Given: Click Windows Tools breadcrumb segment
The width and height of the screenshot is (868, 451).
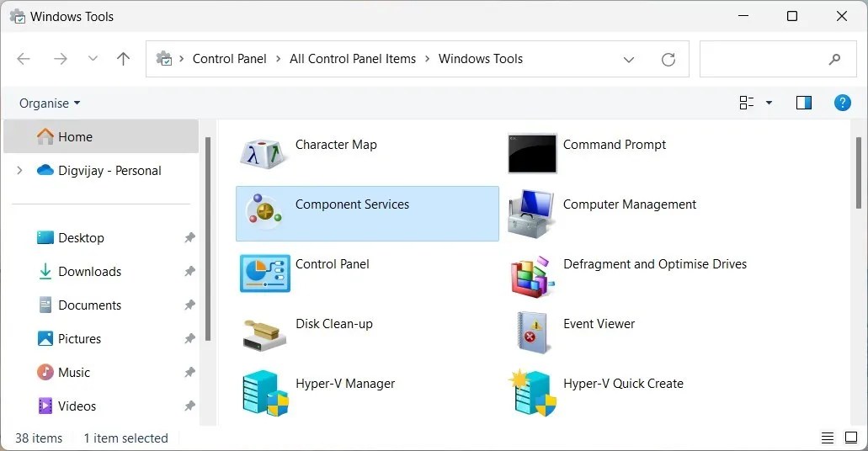Looking at the screenshot, I should coord(481,59).
